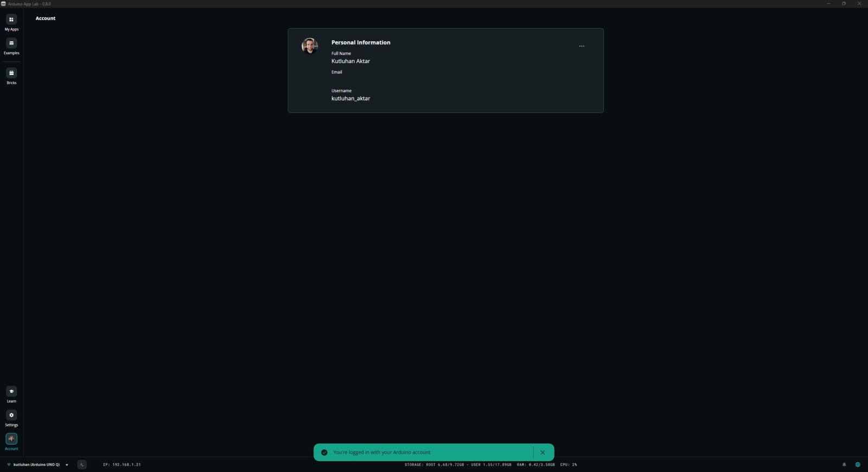Go to the Examples section
The width and height of the screenshot is (868, 472).
tap(11, 46)
